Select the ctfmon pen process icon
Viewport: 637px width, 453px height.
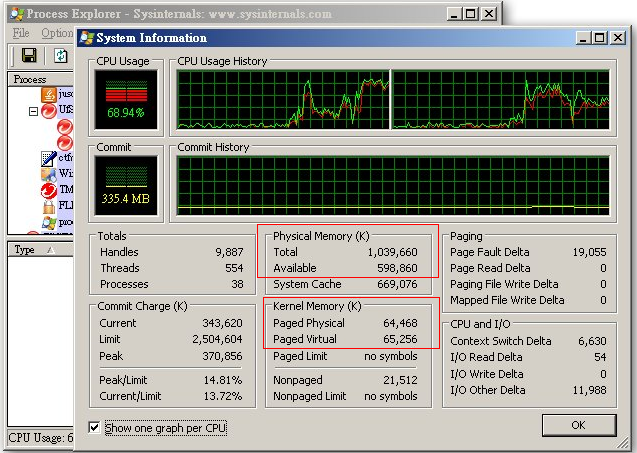click(49, 158)
